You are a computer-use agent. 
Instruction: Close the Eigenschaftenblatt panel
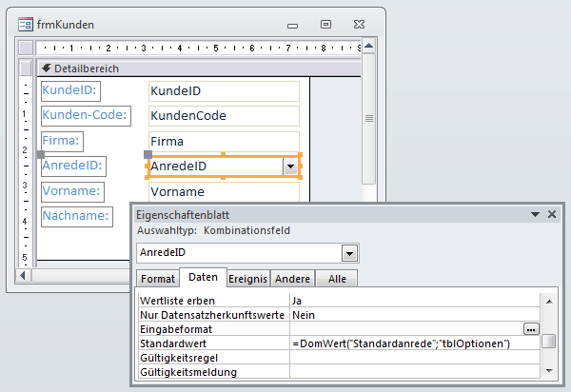tap(551, 215)
